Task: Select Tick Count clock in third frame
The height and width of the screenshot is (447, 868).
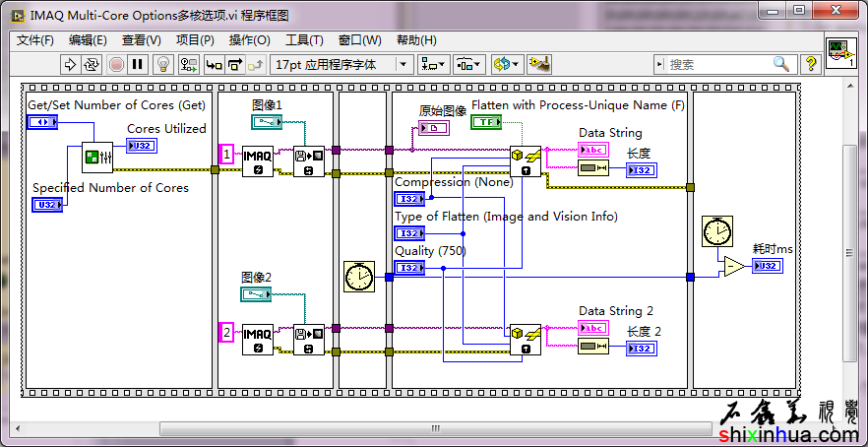Action: [359, 277]
